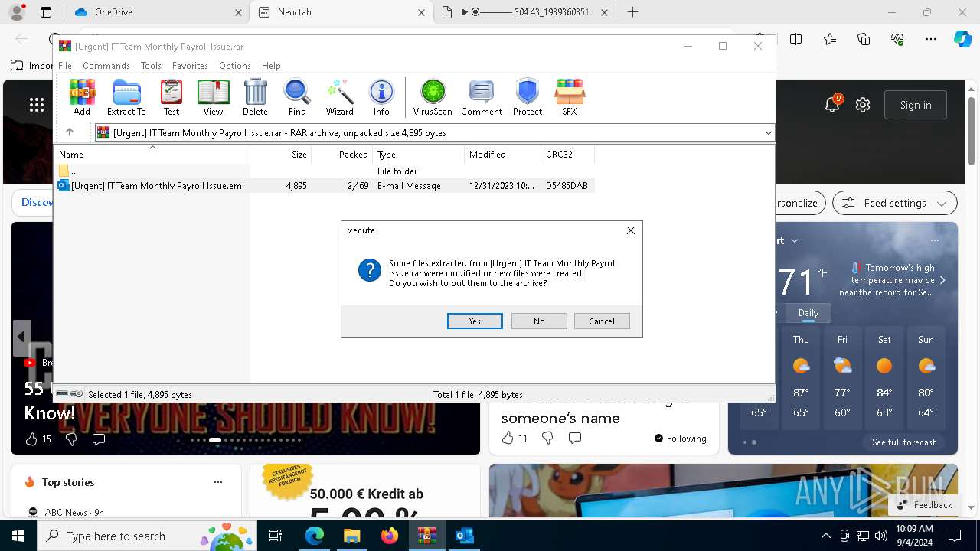Open Edge Favorites star icon
980x551 pixels.
point(830,39)
